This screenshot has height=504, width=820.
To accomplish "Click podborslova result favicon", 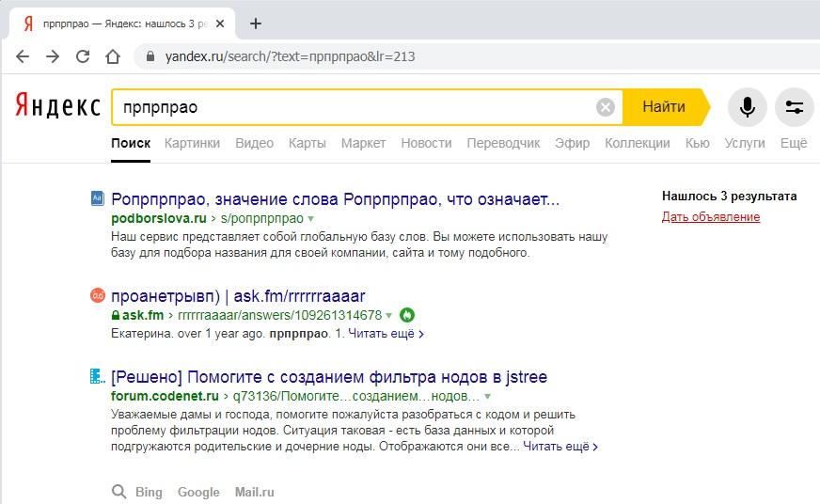I will click(97, 198).
